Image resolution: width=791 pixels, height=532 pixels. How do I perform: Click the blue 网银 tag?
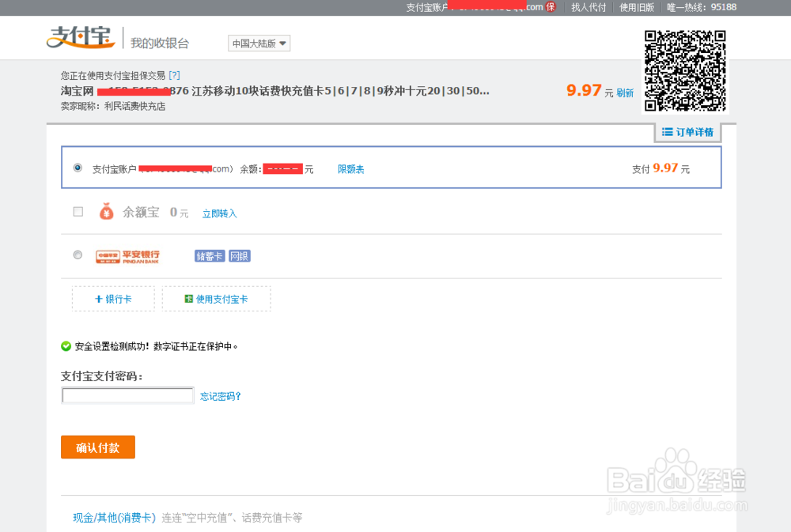pyautogui.click(x=239, y=255)
